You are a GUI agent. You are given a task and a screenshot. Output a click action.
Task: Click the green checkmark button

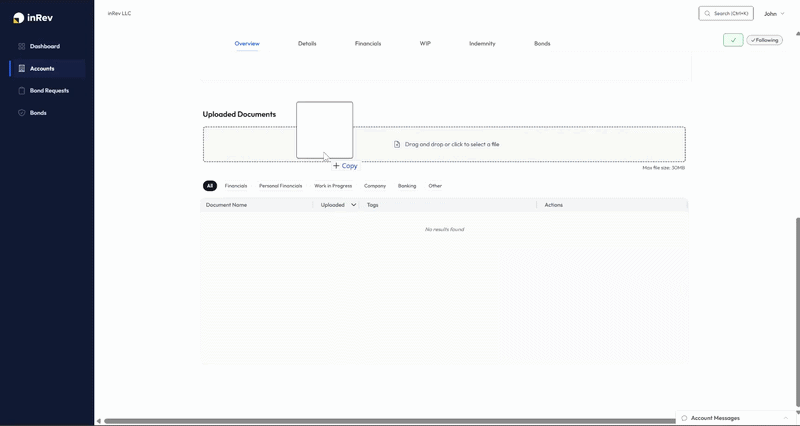[733, 40]
